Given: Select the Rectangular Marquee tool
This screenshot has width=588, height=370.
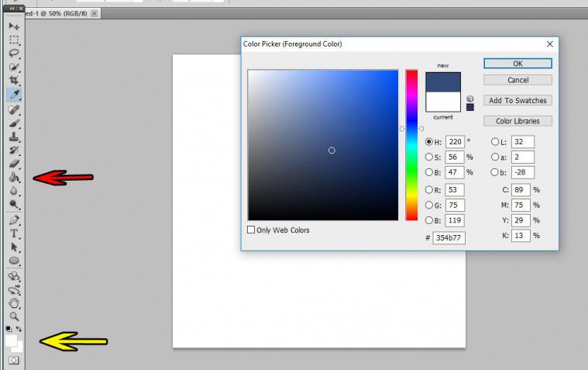Looking at the screenshot, I should tap(14, 40).
